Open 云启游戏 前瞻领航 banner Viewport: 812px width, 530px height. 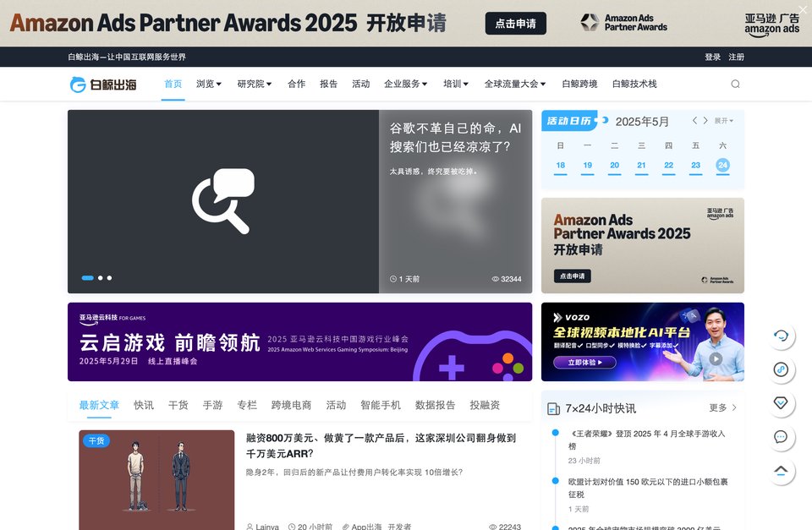pyautogui.click(x=299, y=342)
